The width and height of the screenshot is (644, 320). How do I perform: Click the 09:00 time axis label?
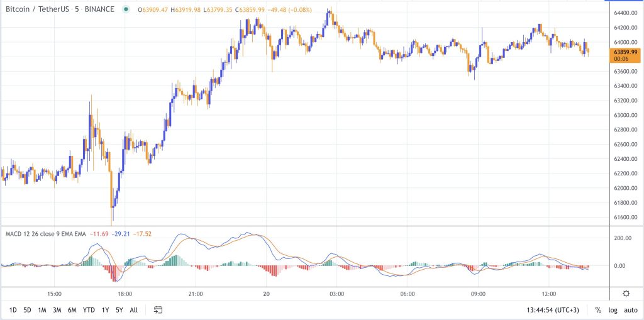pyautogui.click(x=479, y=294)
